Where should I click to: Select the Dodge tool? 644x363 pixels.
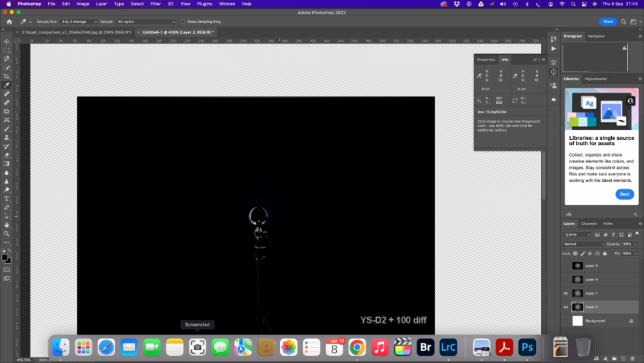(x=6, y=190)
